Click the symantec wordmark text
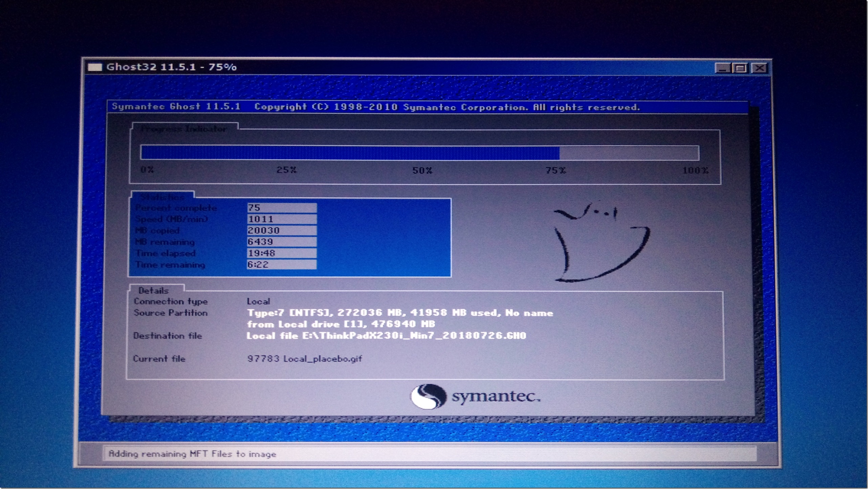 tap(496, 397)
